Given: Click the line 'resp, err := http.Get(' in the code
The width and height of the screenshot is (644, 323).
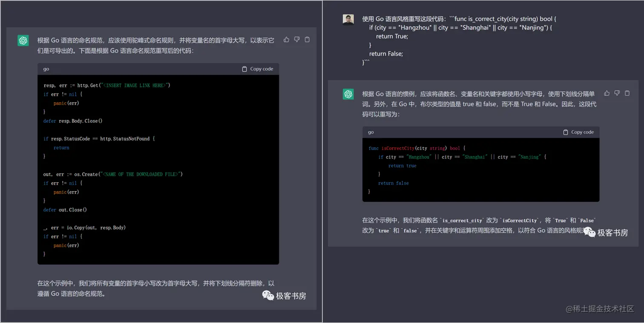Looking at the screenshot, I should [x=107, y=85].
